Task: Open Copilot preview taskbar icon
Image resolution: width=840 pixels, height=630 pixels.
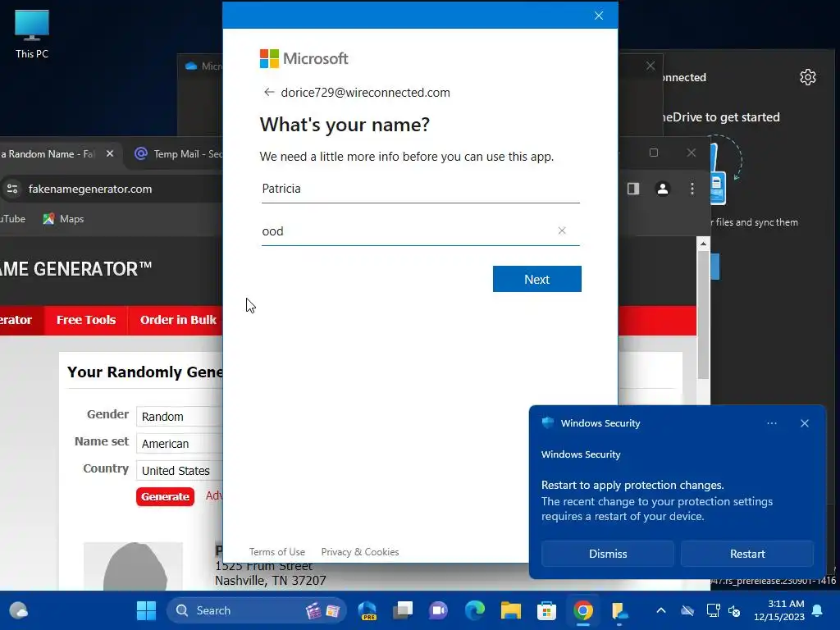Action: click(367, 610)
